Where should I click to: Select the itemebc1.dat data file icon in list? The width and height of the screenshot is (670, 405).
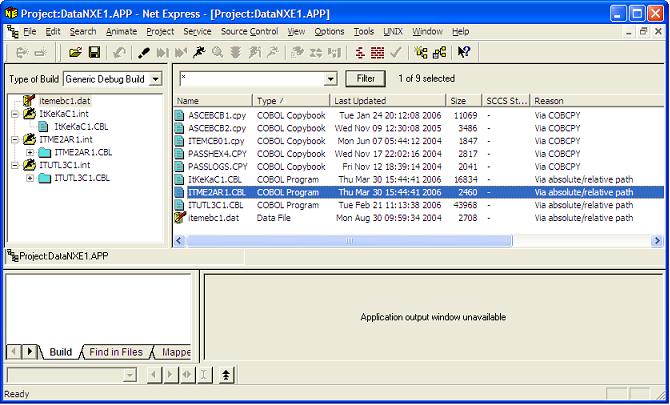pos(181,217)
